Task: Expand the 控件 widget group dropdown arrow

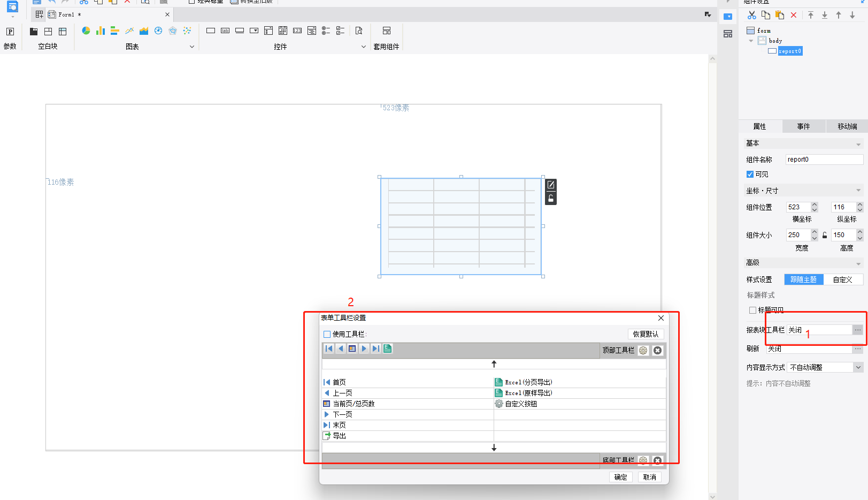Action: click(x=364, y=47)
